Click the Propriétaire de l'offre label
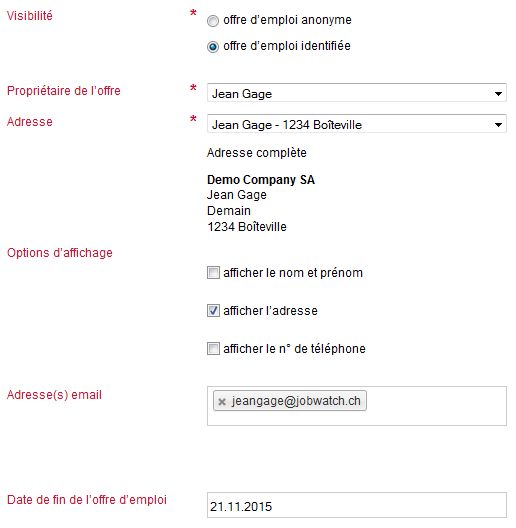Viewport: 516px width, 528px height. (x=64, y=91)
